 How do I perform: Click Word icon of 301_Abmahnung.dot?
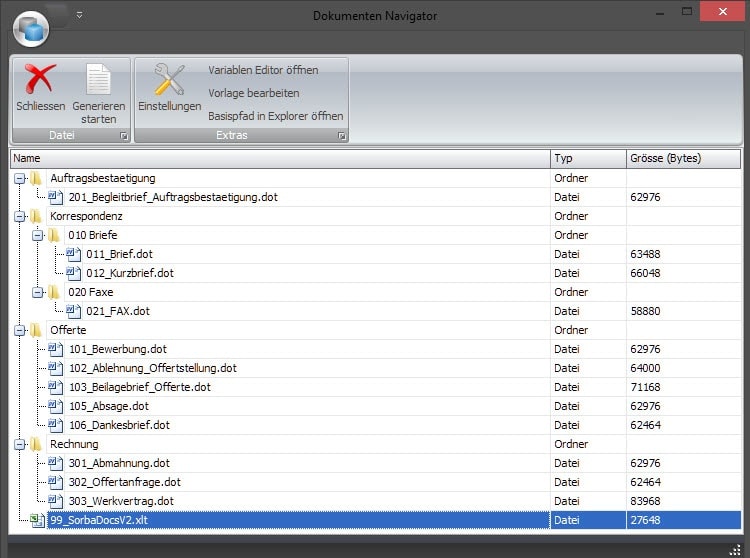coord(55,463)
